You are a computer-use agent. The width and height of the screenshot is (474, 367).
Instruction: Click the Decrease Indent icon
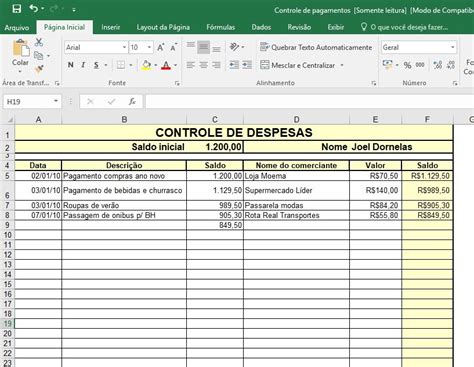234,65
